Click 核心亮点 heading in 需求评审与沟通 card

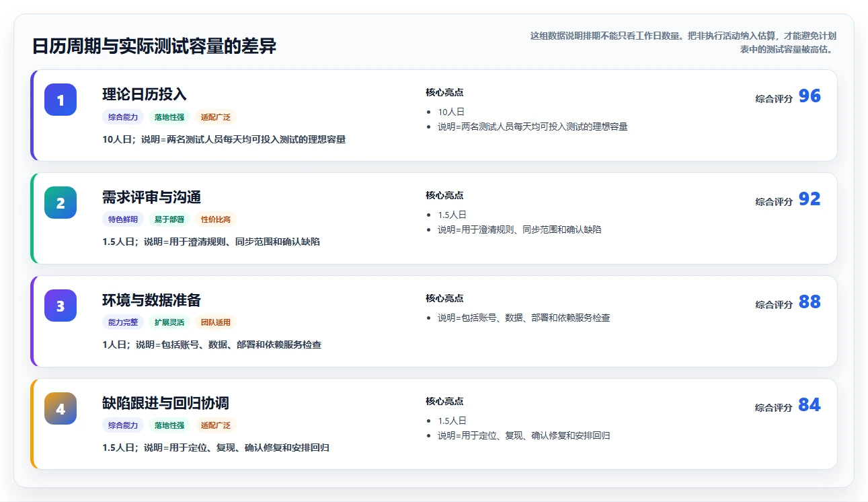click(x=444, y=195)
